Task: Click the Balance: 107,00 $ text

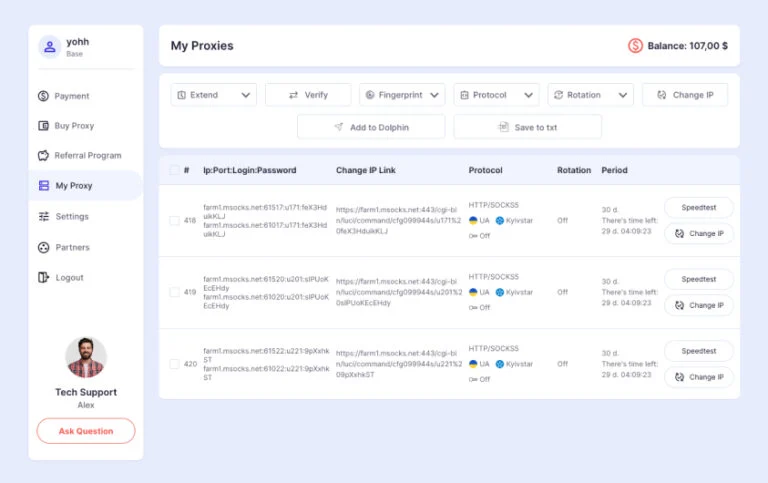Action: click(x=688, y=46)
